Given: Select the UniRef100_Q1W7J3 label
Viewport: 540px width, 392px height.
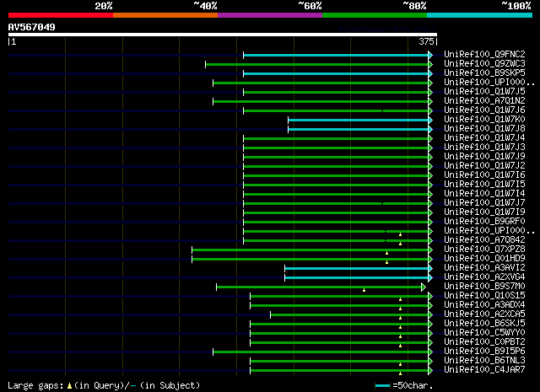Looking at the screenshot, I should [484, 147].
